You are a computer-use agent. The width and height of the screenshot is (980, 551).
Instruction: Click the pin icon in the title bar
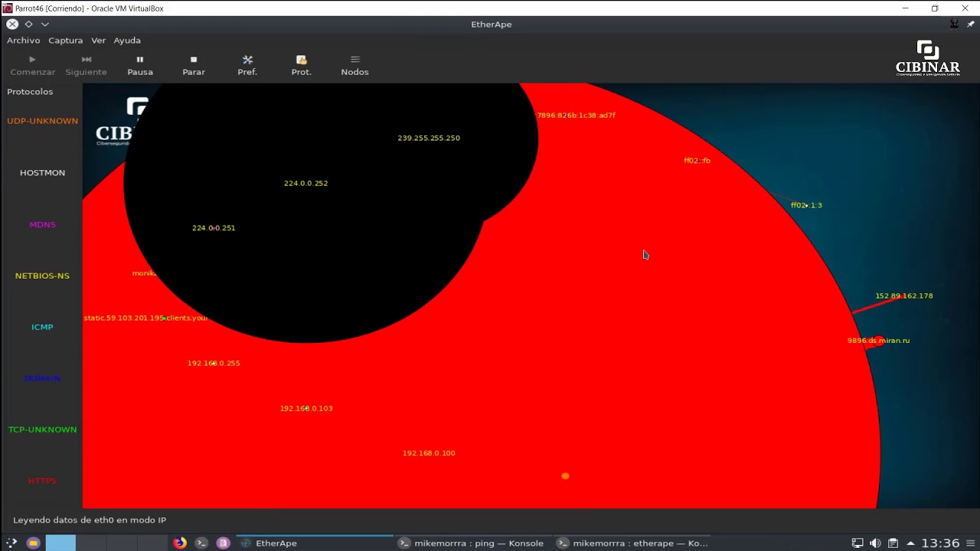click(970, 24)
